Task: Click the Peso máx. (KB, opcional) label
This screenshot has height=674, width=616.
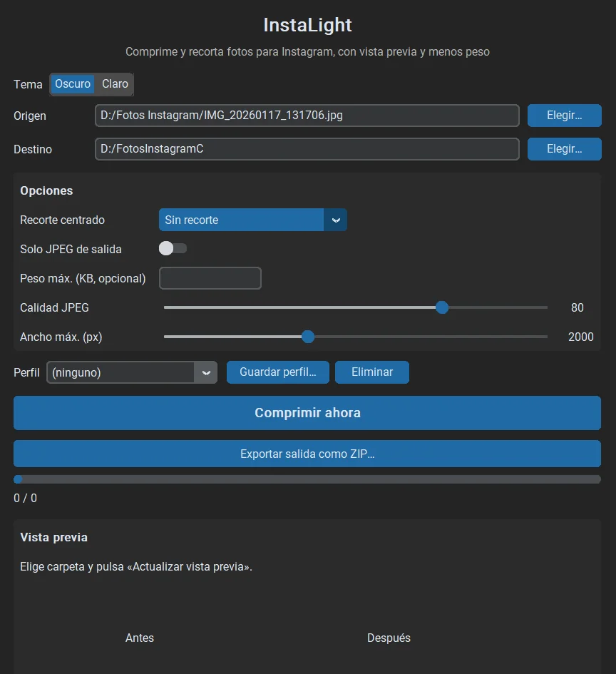Action: point(83,279)
